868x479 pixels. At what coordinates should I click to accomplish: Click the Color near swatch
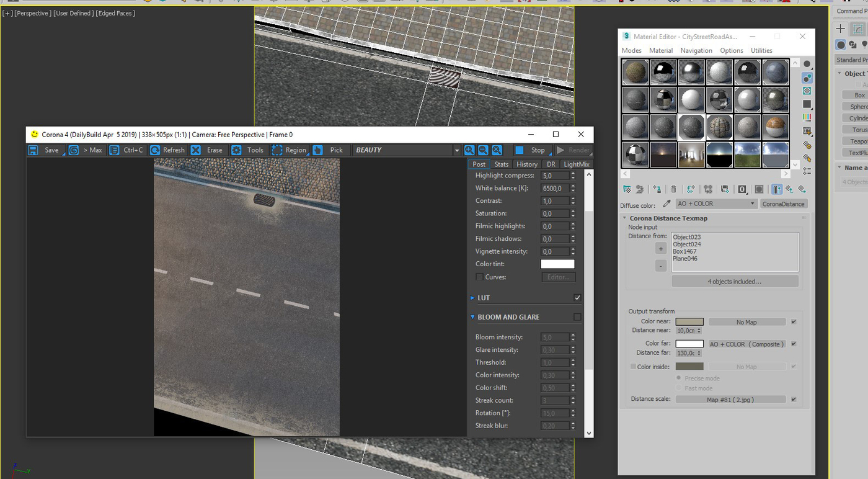(x=689, y=322)
